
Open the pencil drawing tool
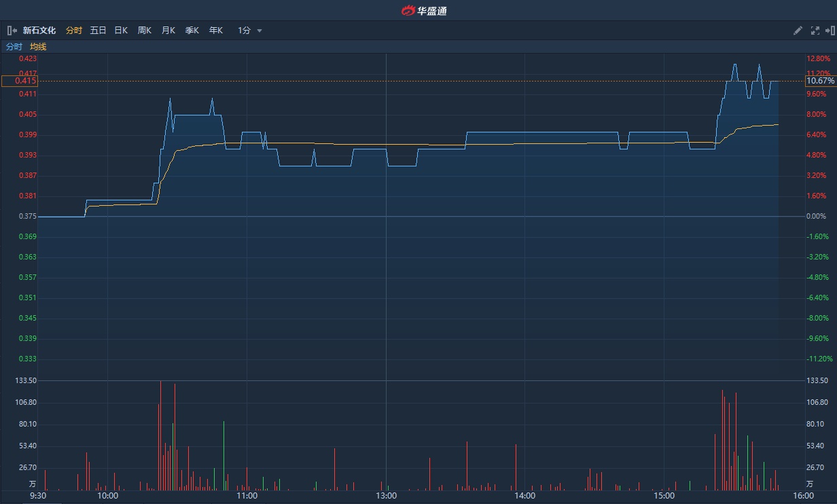click(798, 31)
